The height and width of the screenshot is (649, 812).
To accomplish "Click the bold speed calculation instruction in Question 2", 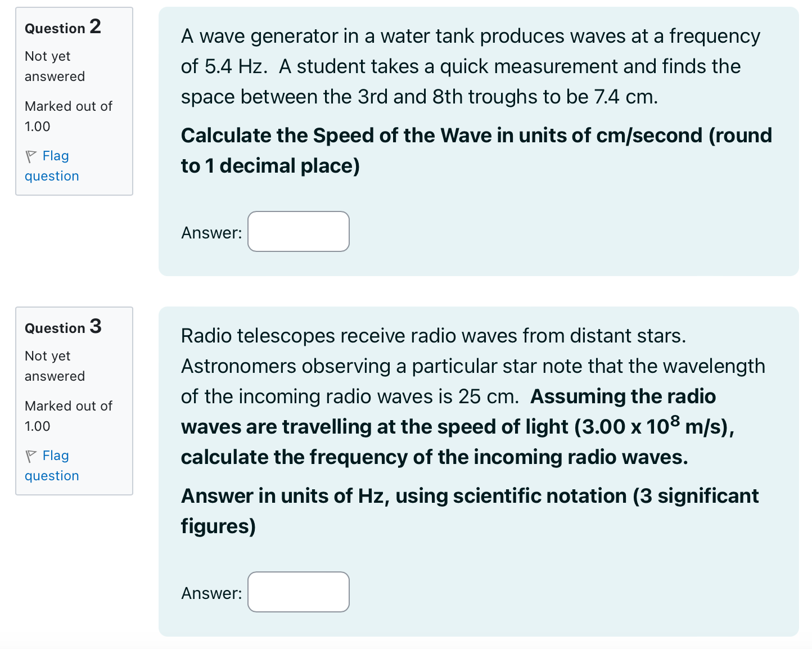I will coord(476,150).
